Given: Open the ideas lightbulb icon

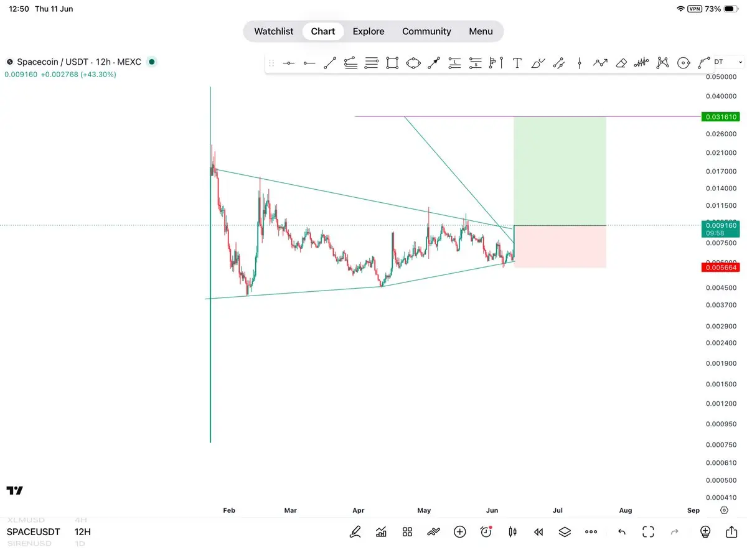Looking at the screenshot, I should click(x=705, y=532).
